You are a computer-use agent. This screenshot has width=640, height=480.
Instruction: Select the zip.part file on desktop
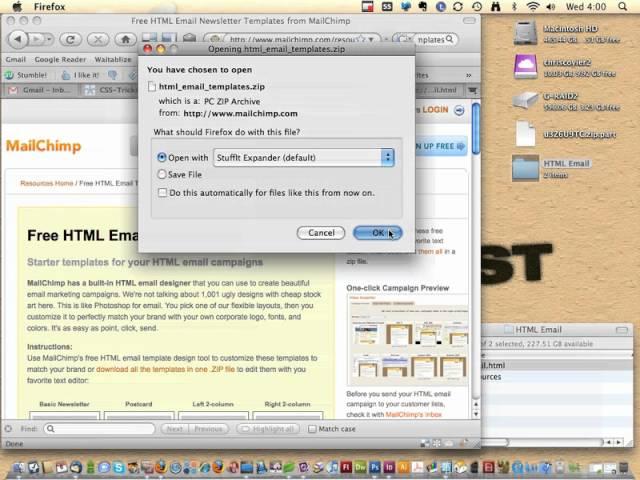[525, 133]
